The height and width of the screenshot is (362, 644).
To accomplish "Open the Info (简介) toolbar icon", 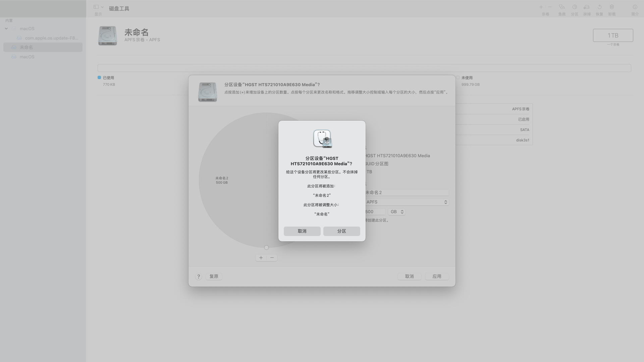I will [x=635, y=7].
